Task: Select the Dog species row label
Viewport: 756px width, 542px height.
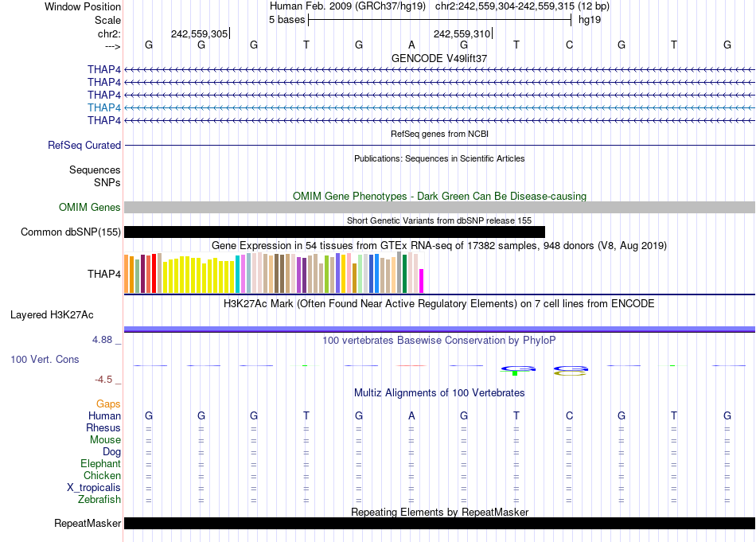Action: click(112, 452)
